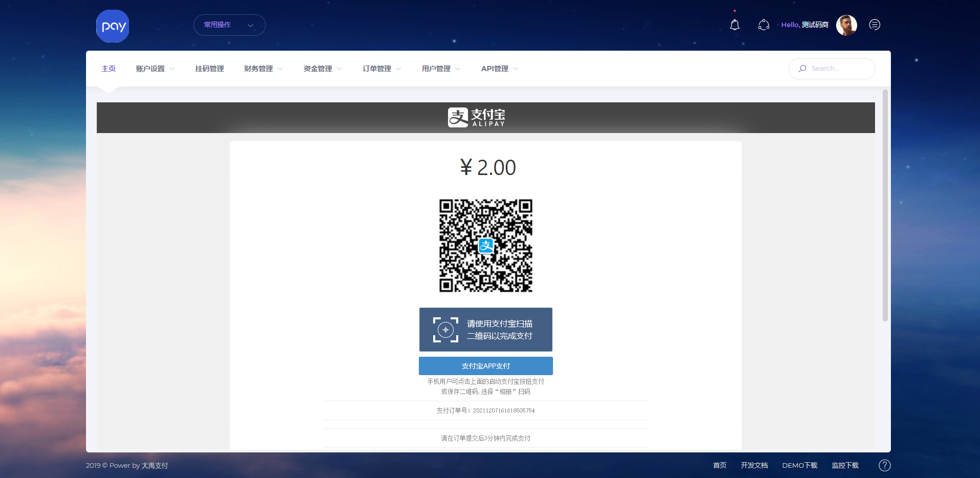Click the search magnifier icon
Screen dimensions: 980x478
point(802,69)
